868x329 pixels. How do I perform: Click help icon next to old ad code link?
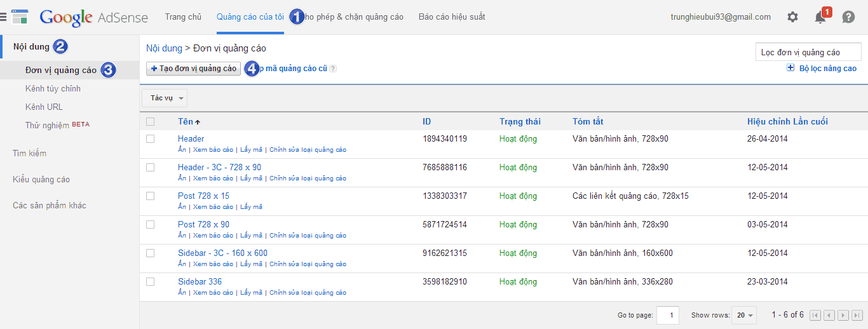pos(333,69)
